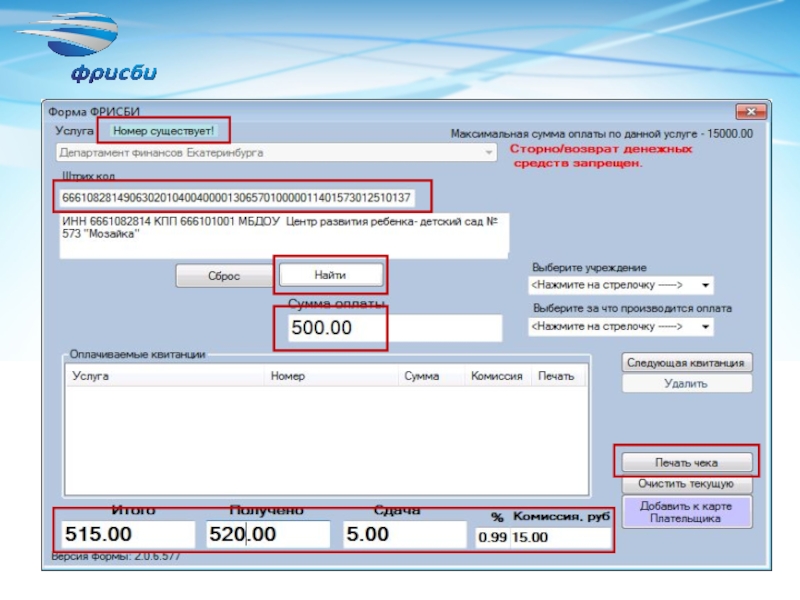Click the Сумма оплаты field with 500.00
Viewport: 800px width, 600px height.
click(x=394, y=328)
